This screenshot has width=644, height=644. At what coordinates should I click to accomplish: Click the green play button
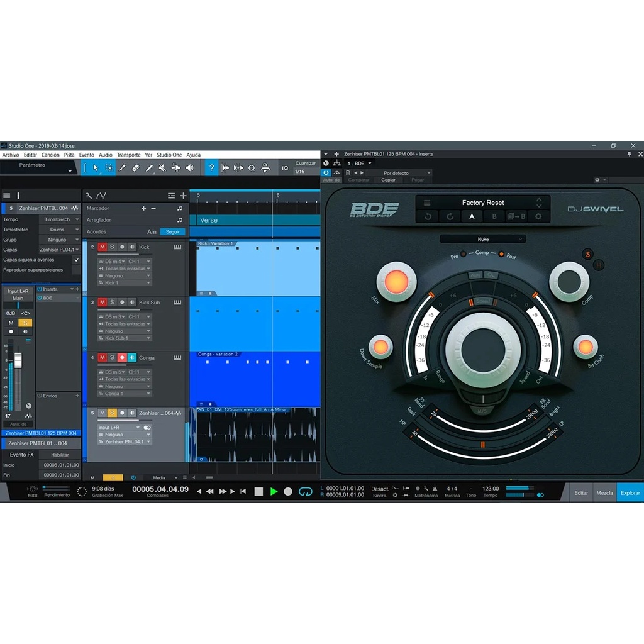pos(274,491)
